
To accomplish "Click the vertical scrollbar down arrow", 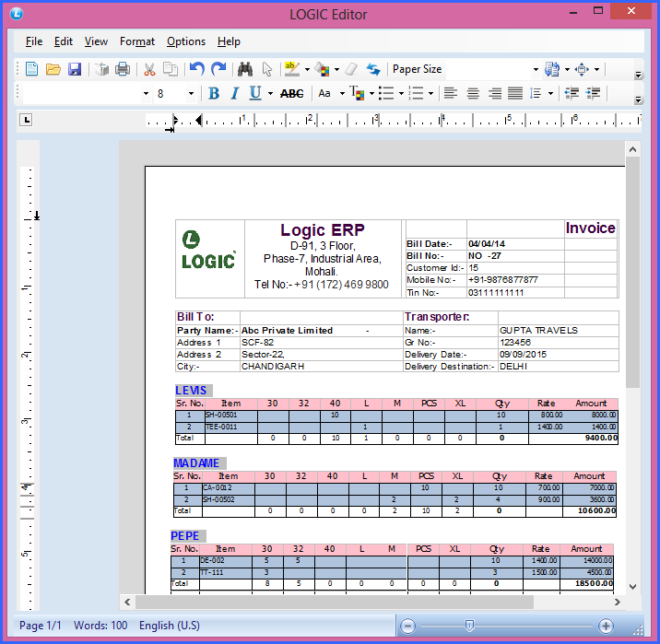I will pyautogui.click(x=632, y=586).
